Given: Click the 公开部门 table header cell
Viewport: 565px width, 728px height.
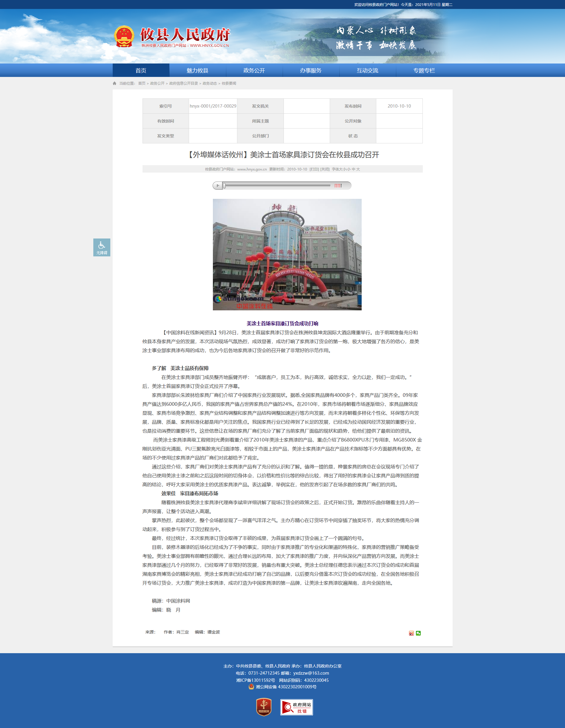Looking at the screenshot, I should tap(260, 136).
